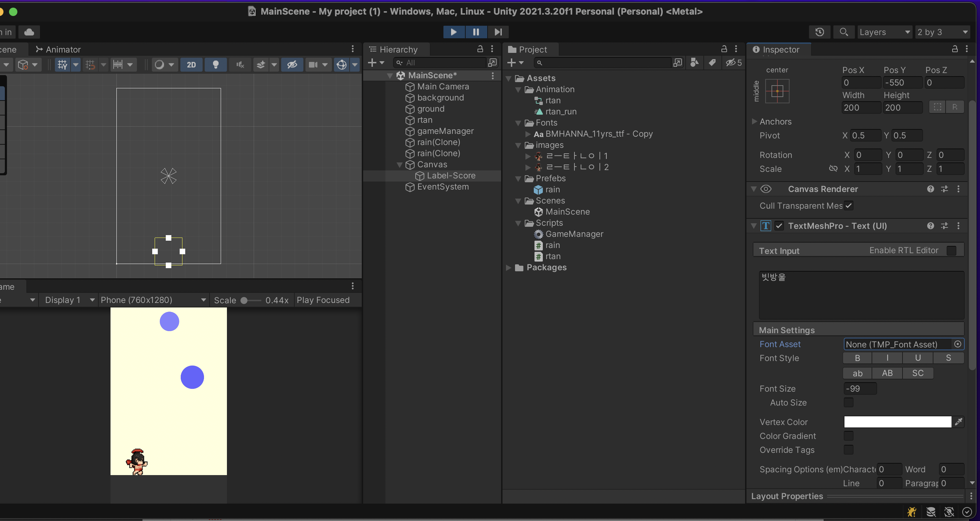Enable the Override Tags checkbox
This screenshot has height=521, width=980.
(848, 450)
